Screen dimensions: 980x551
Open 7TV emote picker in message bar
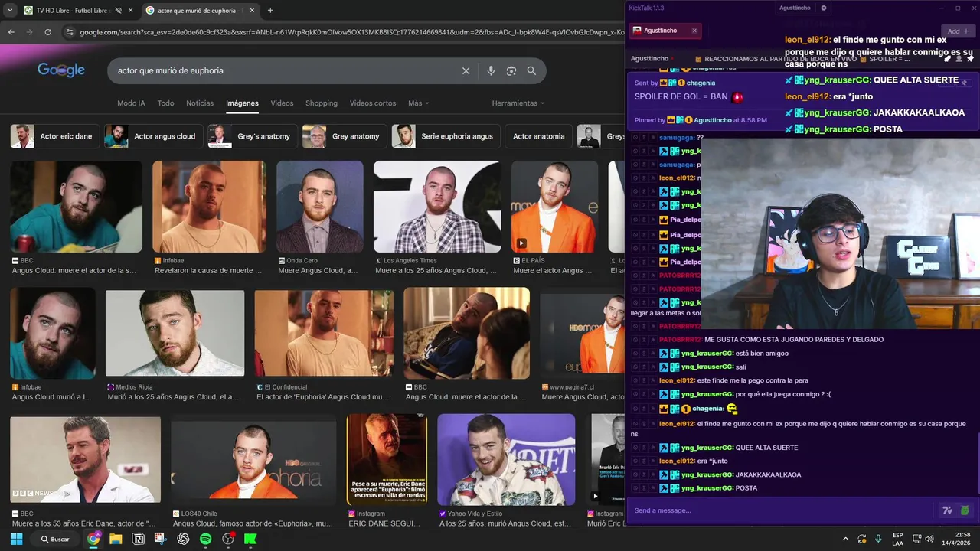[947, 510]
